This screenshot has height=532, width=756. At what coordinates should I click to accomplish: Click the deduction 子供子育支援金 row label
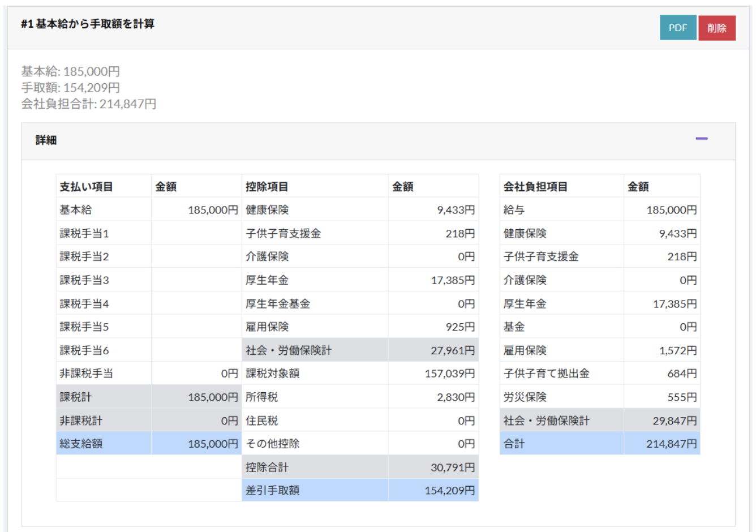click(283, 233)
